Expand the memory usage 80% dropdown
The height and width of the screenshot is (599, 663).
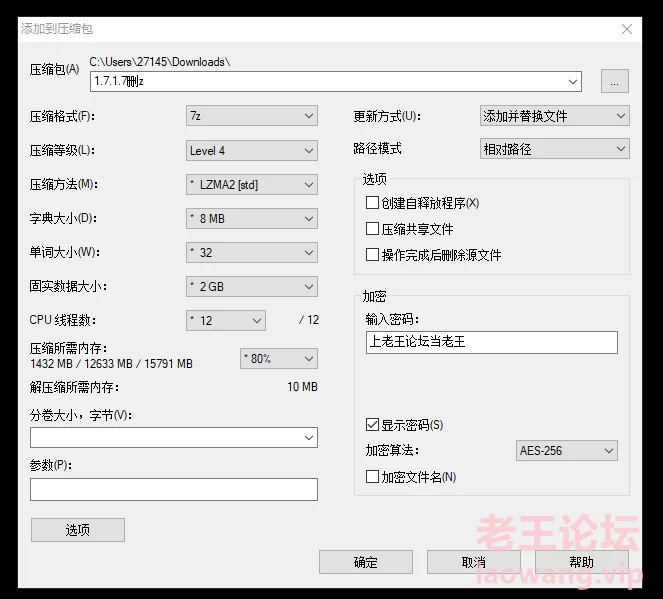(279, 358)
